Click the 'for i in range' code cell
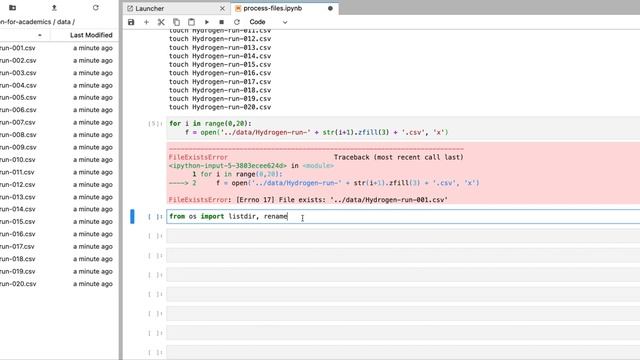 coord(403,128)
